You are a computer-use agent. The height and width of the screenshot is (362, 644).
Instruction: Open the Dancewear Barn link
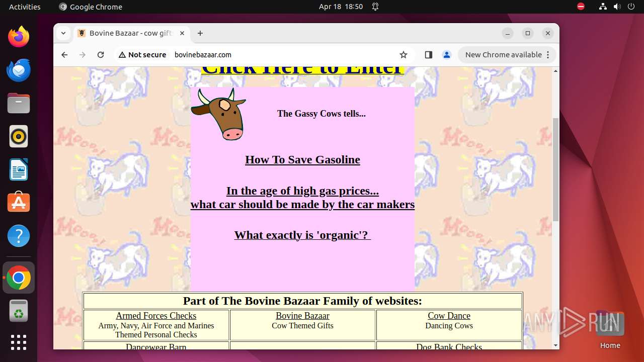(156, 346)
